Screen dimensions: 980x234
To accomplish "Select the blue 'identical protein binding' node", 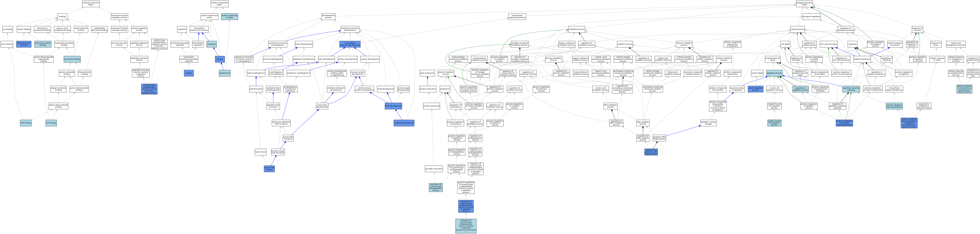I will pyautogui.click(x=24, y=44).
